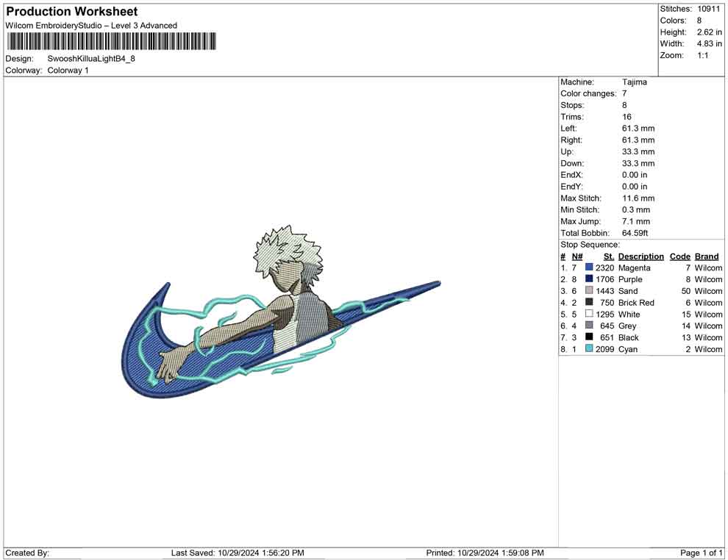Select the Total Bobbin value 64.59ft

coord(635,233)
